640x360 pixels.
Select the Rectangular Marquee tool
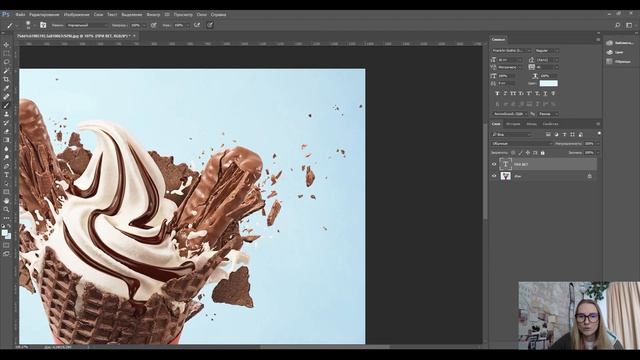6,53
